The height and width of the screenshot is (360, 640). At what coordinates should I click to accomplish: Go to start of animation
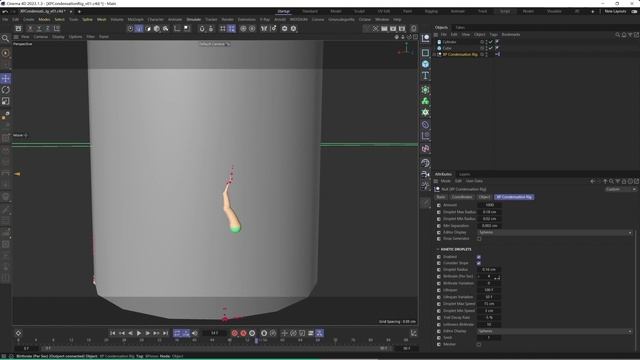click(113, 333)
